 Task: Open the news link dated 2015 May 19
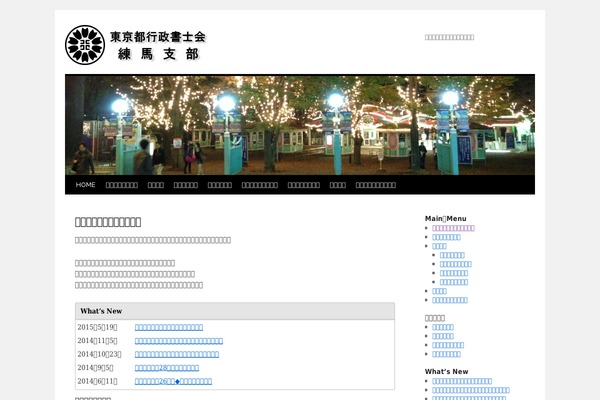click(169, 327)
